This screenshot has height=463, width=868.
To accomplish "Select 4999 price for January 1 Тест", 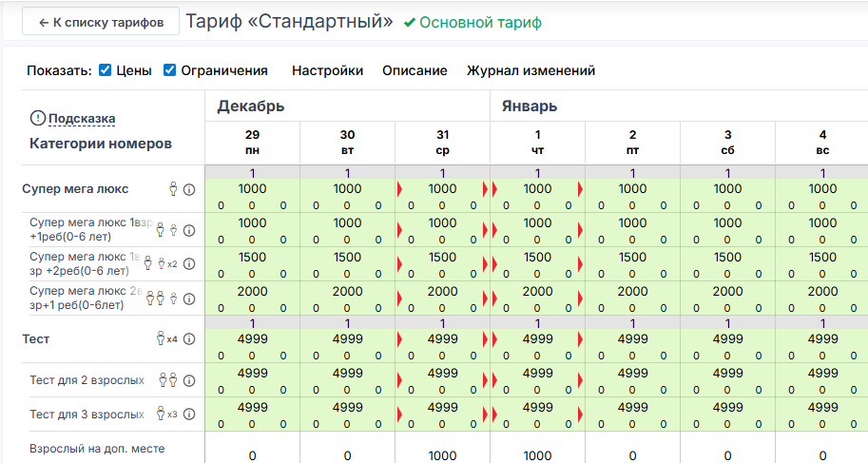I will point(537,338).
